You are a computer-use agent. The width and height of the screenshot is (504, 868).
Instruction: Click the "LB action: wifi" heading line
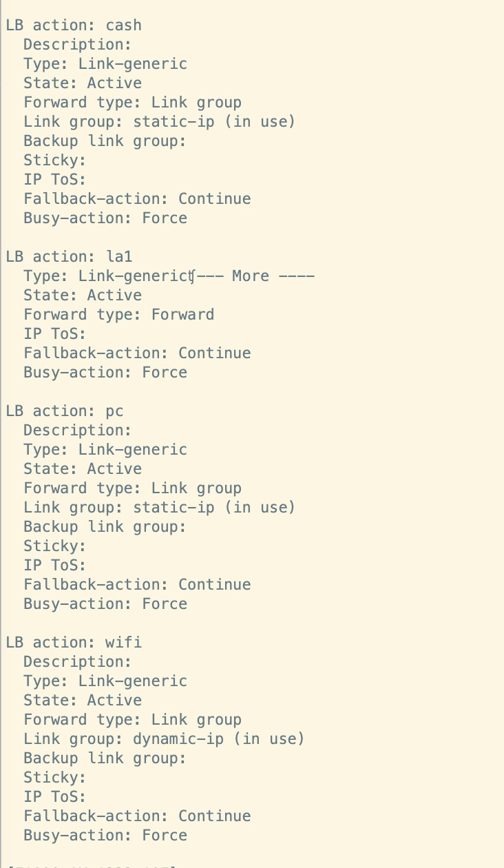click(x=74, y=643)
